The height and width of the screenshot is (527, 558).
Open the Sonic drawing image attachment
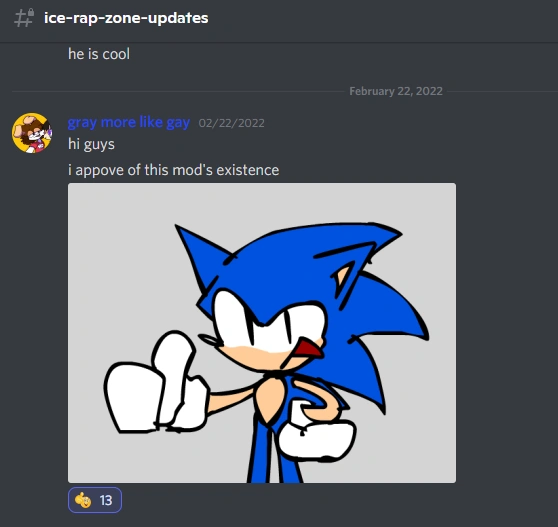(262, 333)
